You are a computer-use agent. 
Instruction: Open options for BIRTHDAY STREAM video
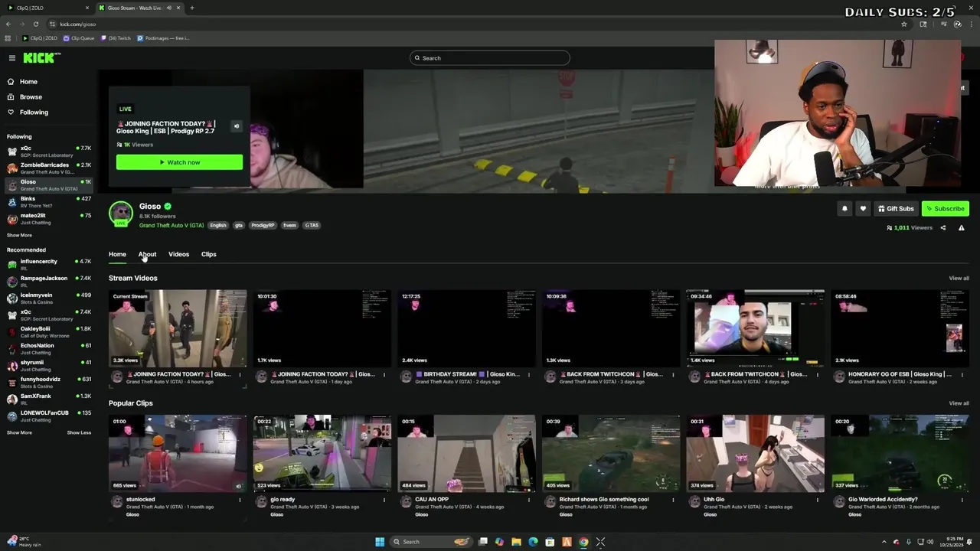pyautogui.click(x=528, y=374)
